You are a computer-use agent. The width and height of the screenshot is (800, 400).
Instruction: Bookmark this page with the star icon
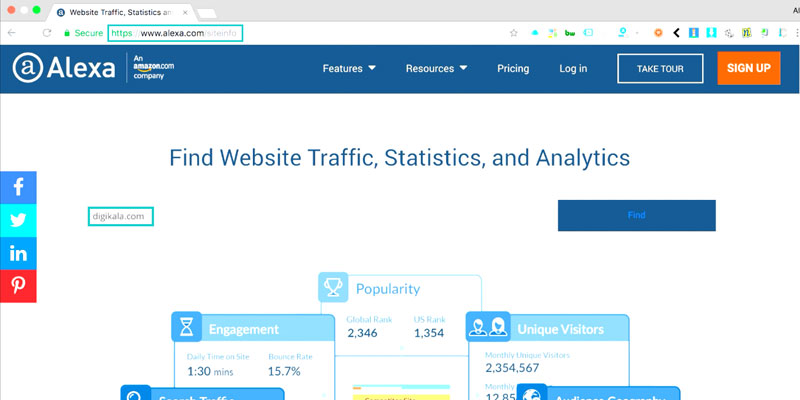(x=514, y=33)
